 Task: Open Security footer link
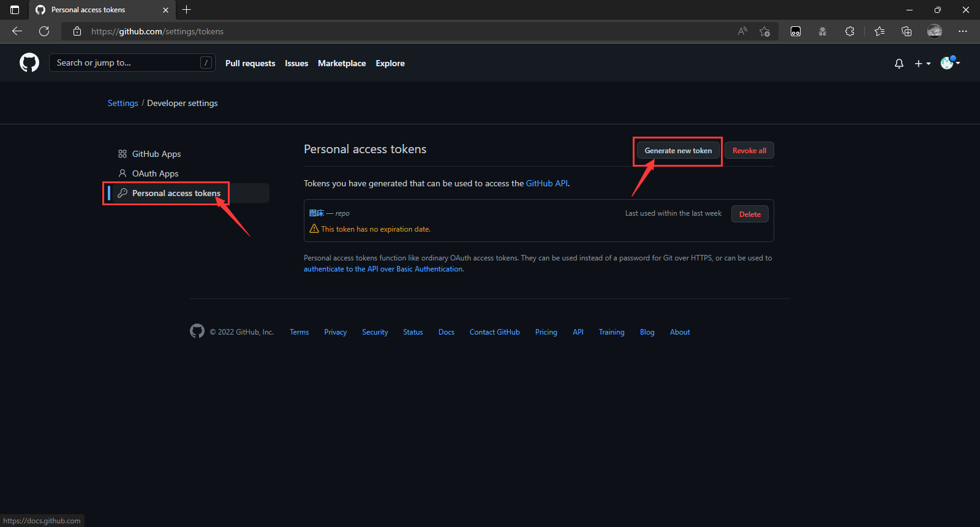[375, 332]
